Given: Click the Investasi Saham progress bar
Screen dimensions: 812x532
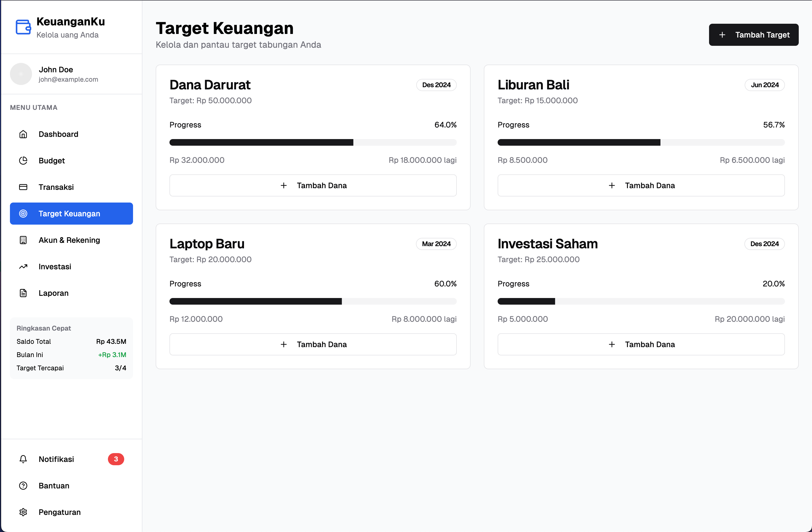Looking at the screenshot, I should coord(641,302).
